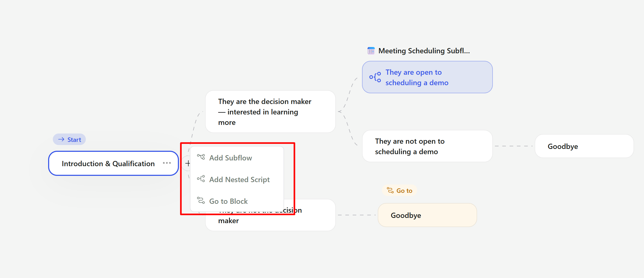Select the white Goodbye block on the right
The image size is (644, 278).
pyautogui.click(x=584, y=146)
